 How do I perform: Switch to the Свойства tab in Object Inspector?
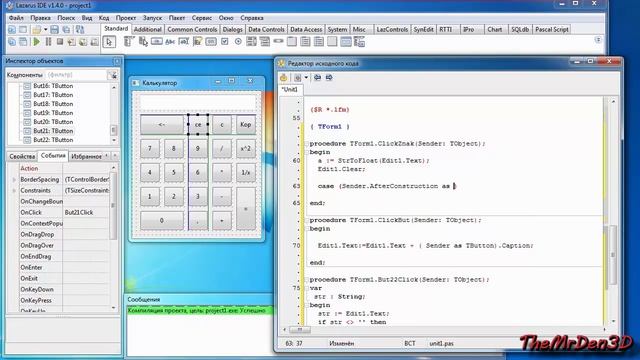click(x=22, y=156)
